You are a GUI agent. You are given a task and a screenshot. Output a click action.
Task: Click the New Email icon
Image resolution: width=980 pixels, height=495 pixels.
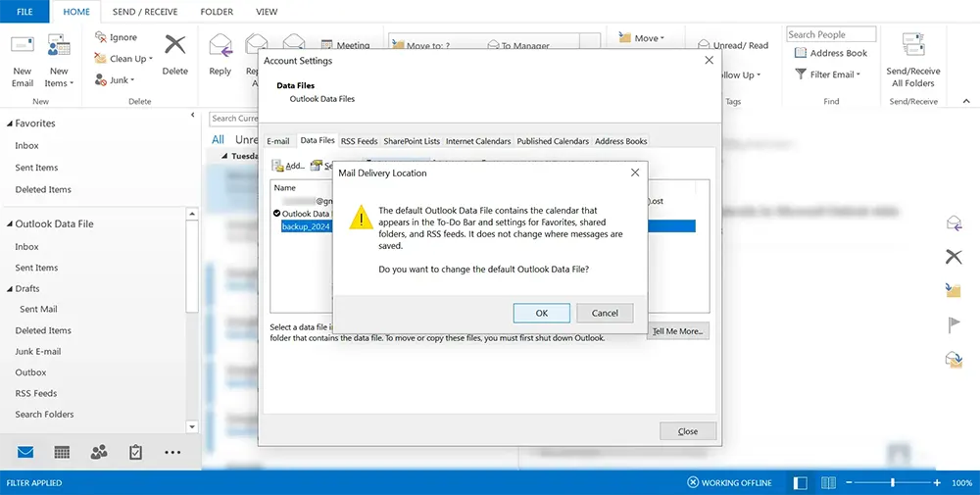pyautogui.click(x=23, y=46)
